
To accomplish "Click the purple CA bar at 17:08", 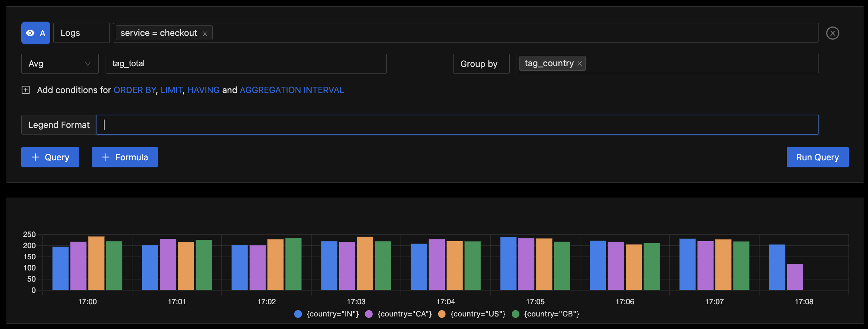I will tap(795, 277).
